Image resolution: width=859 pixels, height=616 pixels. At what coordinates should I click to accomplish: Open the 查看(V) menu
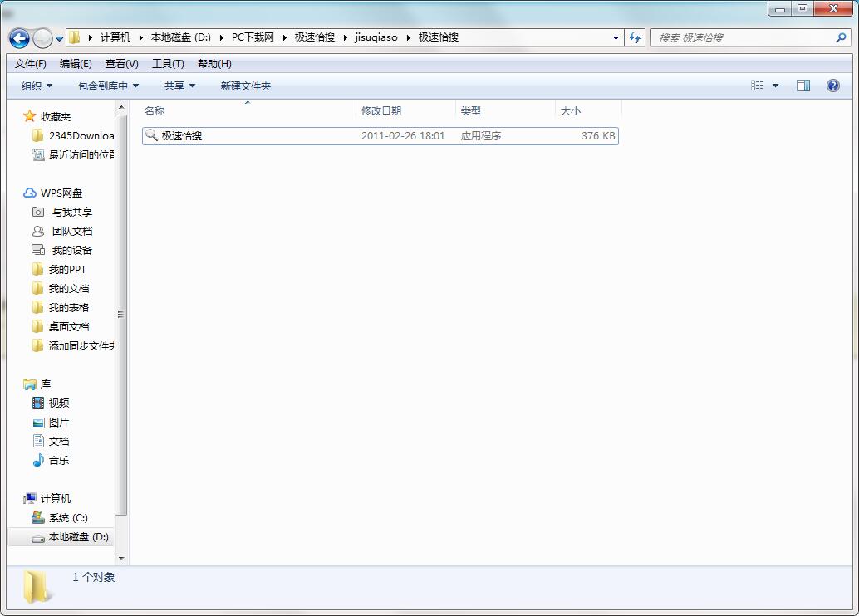point(121,64)
